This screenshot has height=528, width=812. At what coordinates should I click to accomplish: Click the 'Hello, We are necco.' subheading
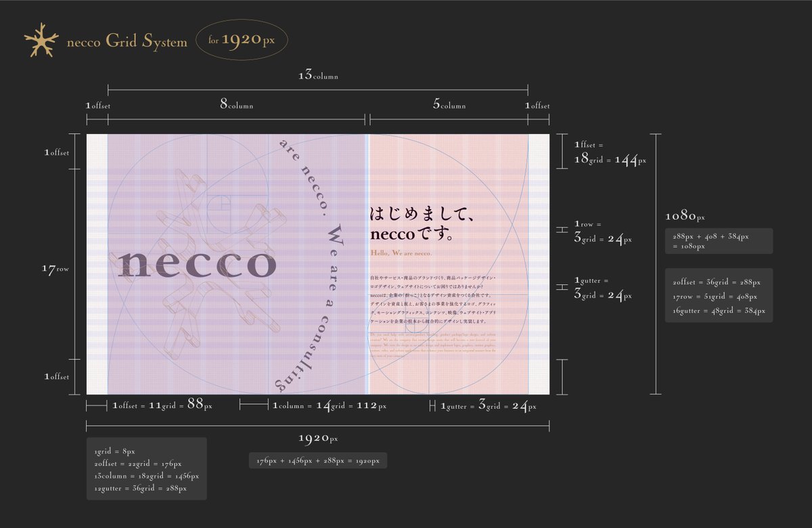pos(401,253)
